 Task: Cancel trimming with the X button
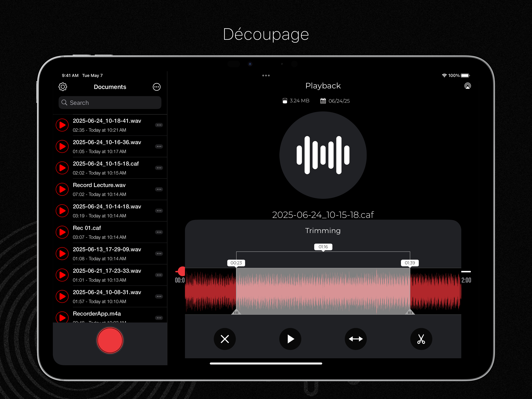tap(225, 339)
